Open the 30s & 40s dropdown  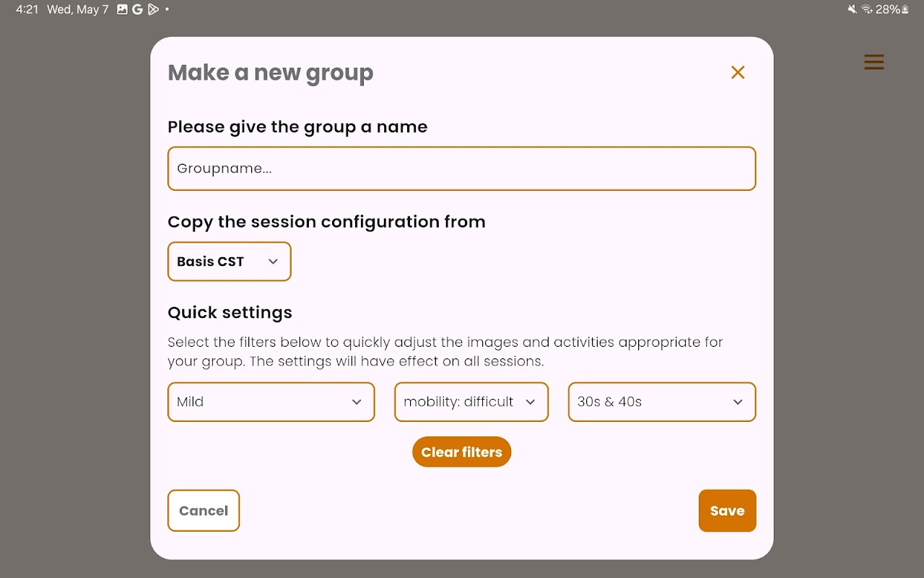click(x=661, y=402)
